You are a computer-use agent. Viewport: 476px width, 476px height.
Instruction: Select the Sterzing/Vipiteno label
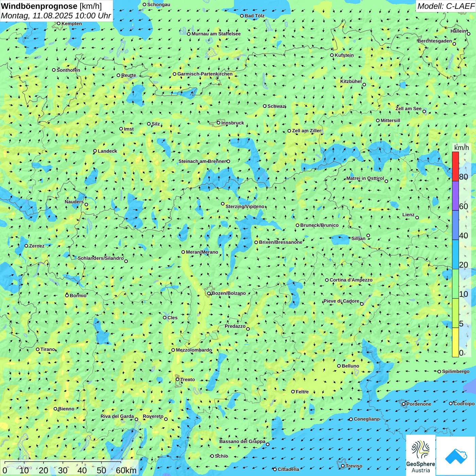pos(245,206)
